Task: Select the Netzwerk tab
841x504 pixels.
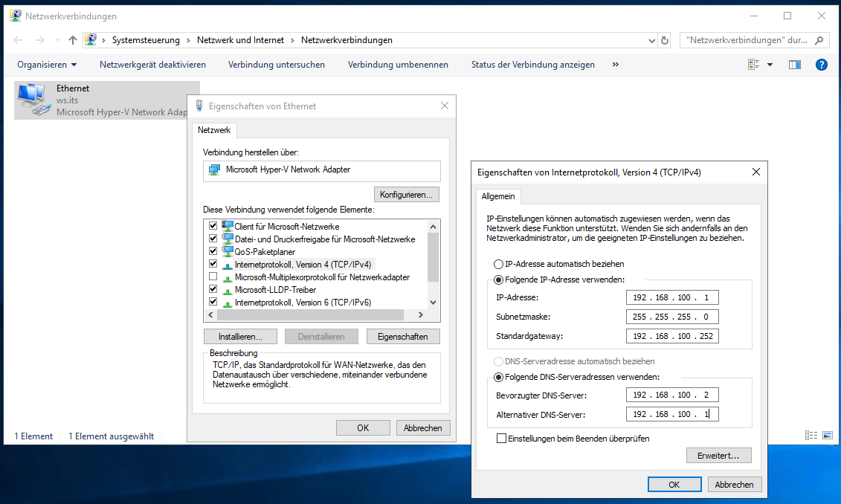Action: pyautogui.click(x=214, y=130)
